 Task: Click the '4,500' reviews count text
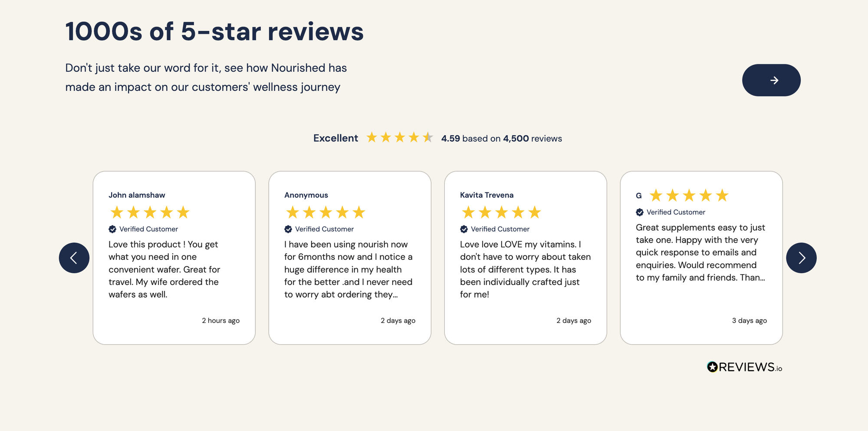point(516,139)
